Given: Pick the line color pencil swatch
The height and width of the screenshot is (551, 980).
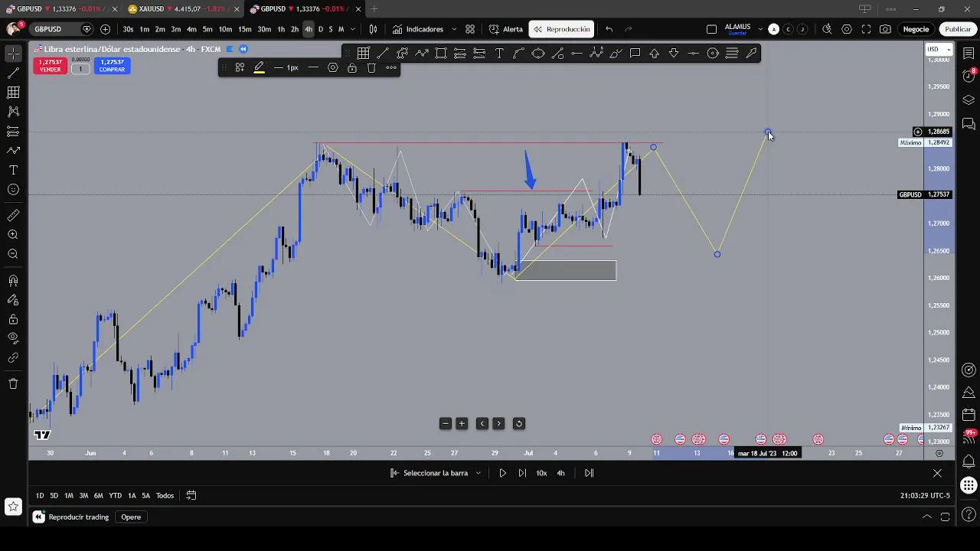Looking at the screenshot, I should click(260, 67).
